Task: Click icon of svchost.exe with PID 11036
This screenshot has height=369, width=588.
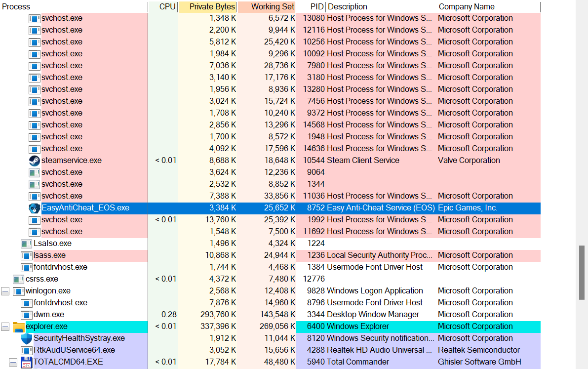Action: click(x=35, y=196)
